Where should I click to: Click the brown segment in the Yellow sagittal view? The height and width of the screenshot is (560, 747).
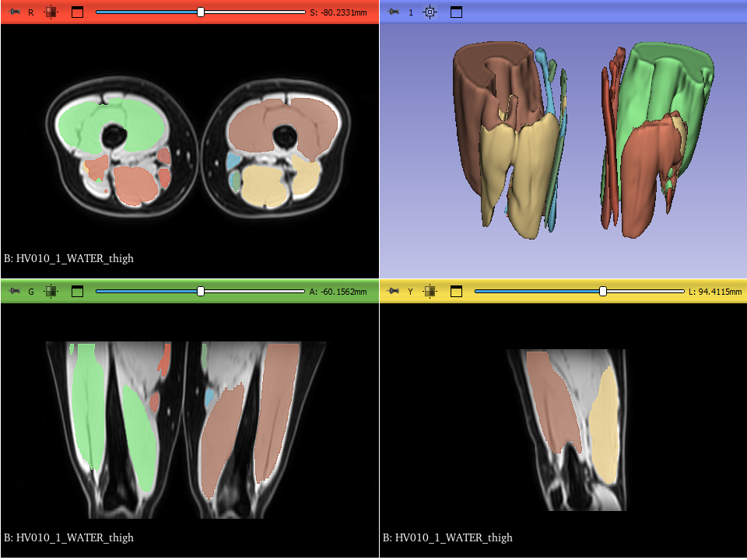[x=552, y=402]
